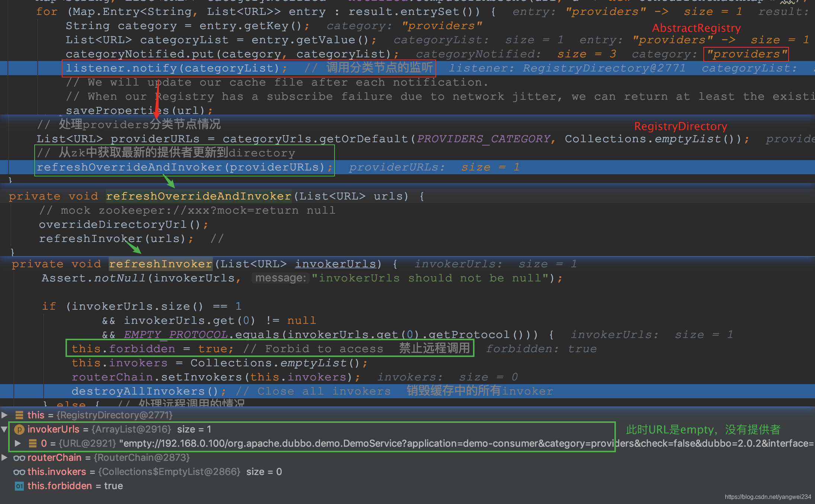Click the glasses watch icon beside this.invokers

[x=19, y=472]
